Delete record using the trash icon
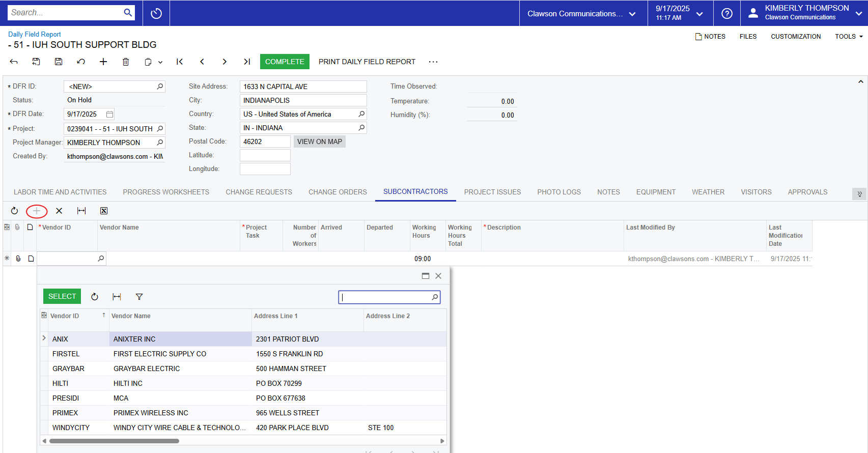 [x=126, y=62]
